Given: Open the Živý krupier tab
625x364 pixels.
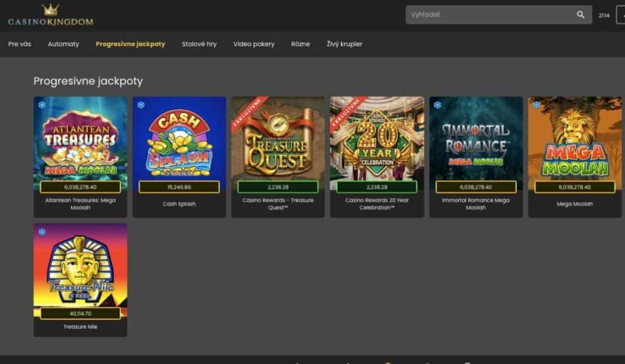Looking at the screenshot, I should coord(344,44).
